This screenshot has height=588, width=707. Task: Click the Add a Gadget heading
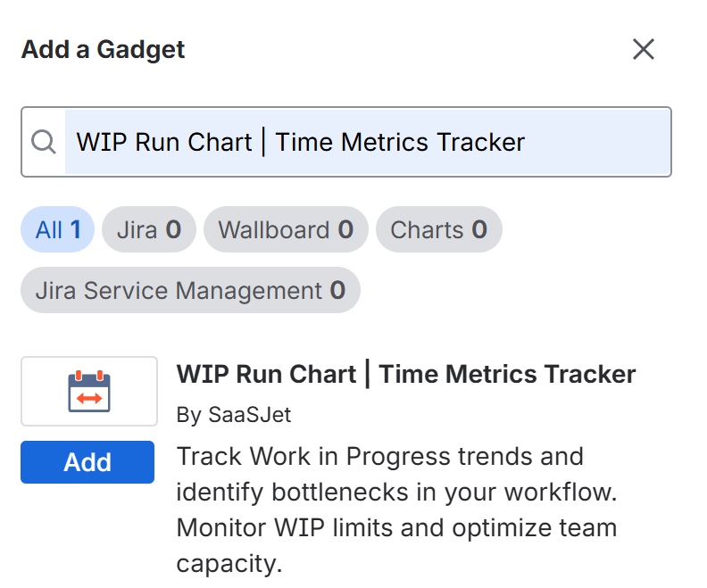(104, 49)
